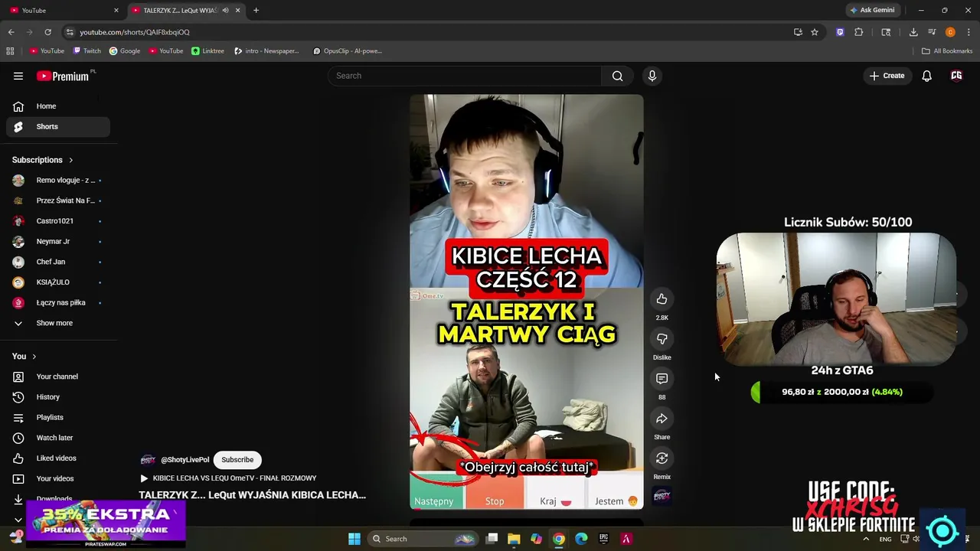This screenshot has width=980, height=551.
Task: Open the Chrome apps grid icon
Action: 10,51
